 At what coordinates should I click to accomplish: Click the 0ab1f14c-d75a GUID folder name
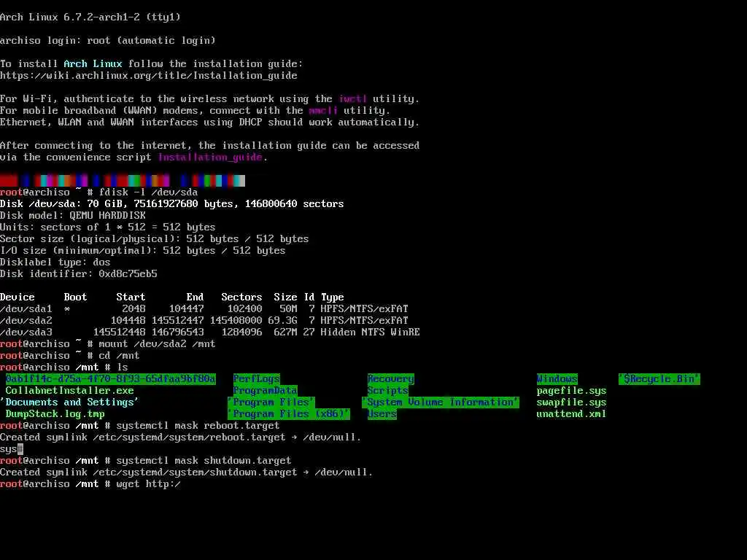[111, 378]
